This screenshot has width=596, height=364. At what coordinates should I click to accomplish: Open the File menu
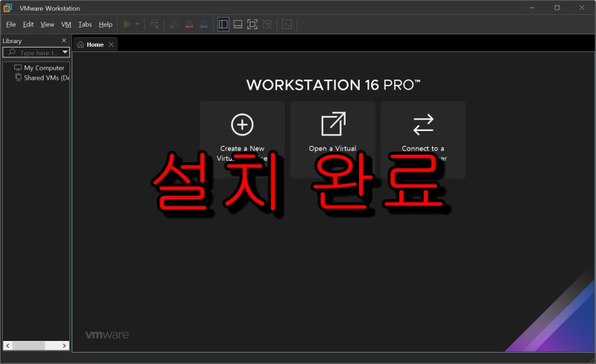point(11,25)
